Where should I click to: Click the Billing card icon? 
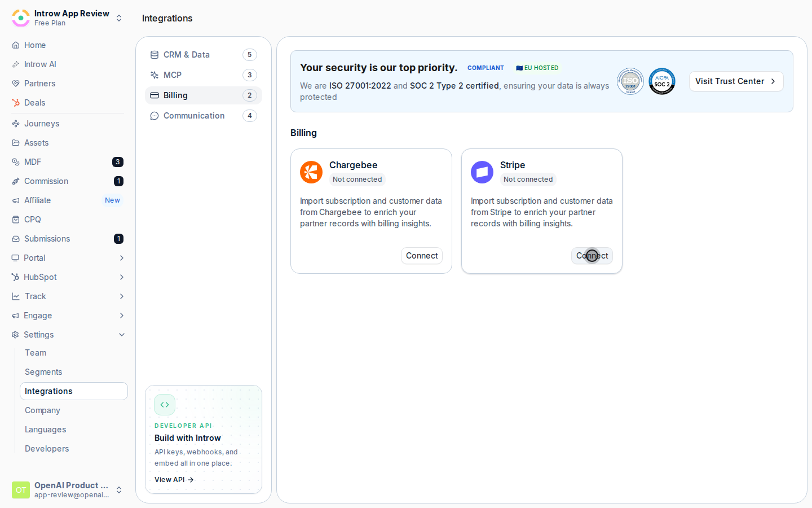(x=155, y=95)
